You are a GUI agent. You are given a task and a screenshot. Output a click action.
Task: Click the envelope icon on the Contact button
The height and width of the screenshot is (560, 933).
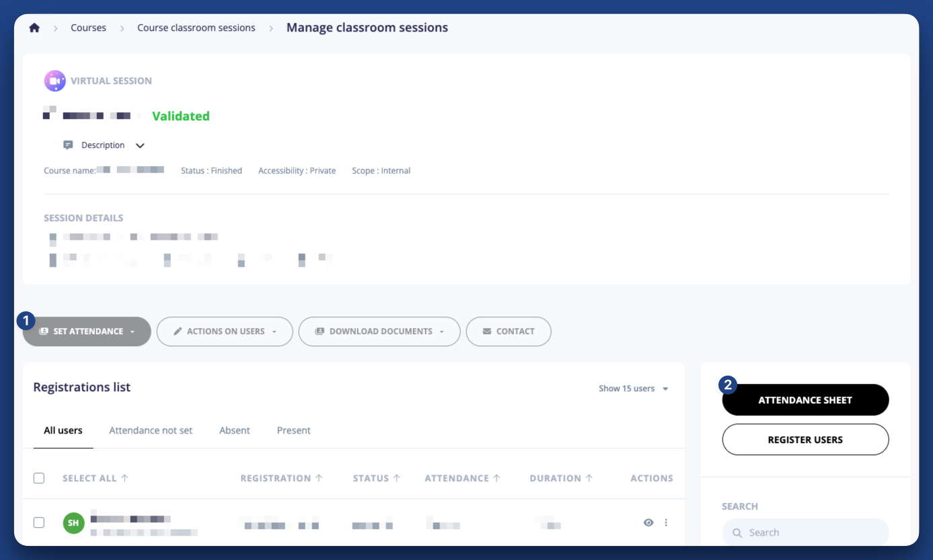coord(486,331)
